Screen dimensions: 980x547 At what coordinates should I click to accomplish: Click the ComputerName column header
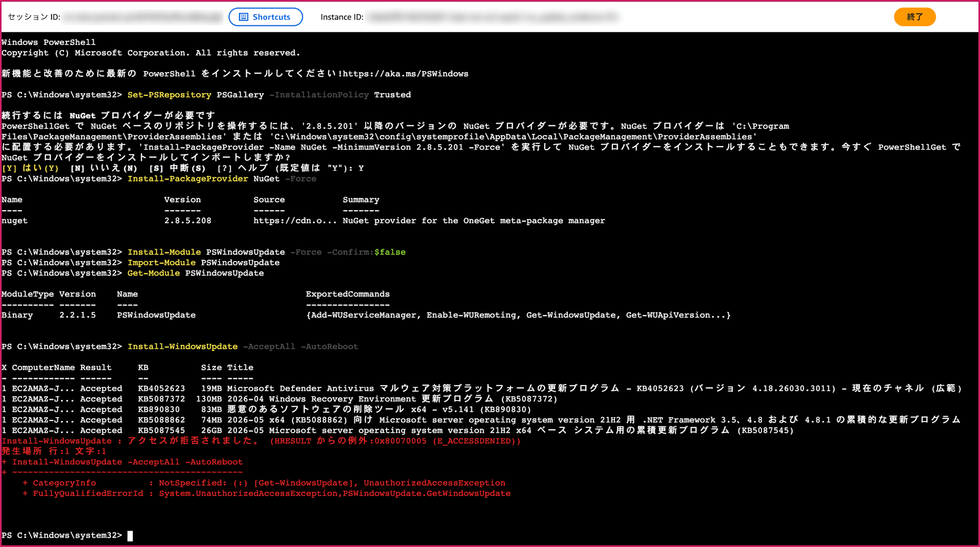(x=43, y=367)
